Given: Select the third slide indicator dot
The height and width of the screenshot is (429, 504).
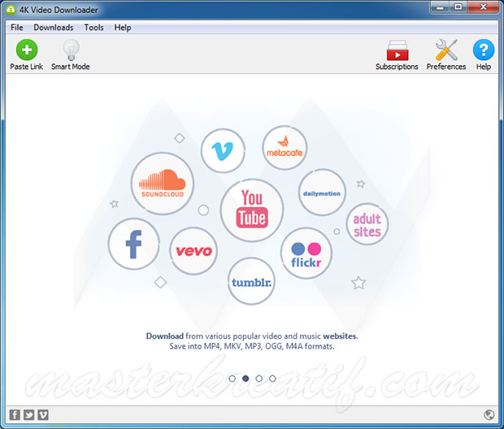Looking at the screenshot, I should point(259,379).
